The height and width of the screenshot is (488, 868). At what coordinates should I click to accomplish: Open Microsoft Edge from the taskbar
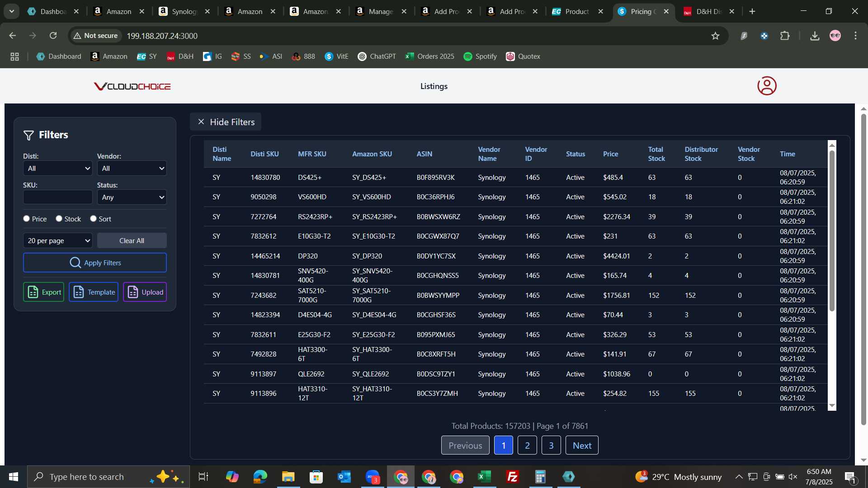pos(260,477)
